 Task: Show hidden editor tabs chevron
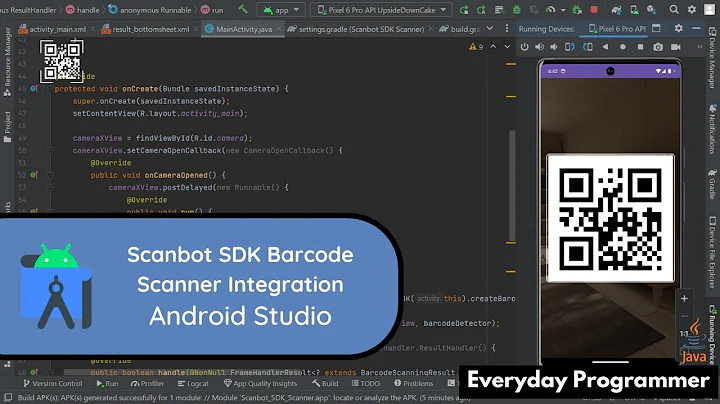click(x=490, y=28)
